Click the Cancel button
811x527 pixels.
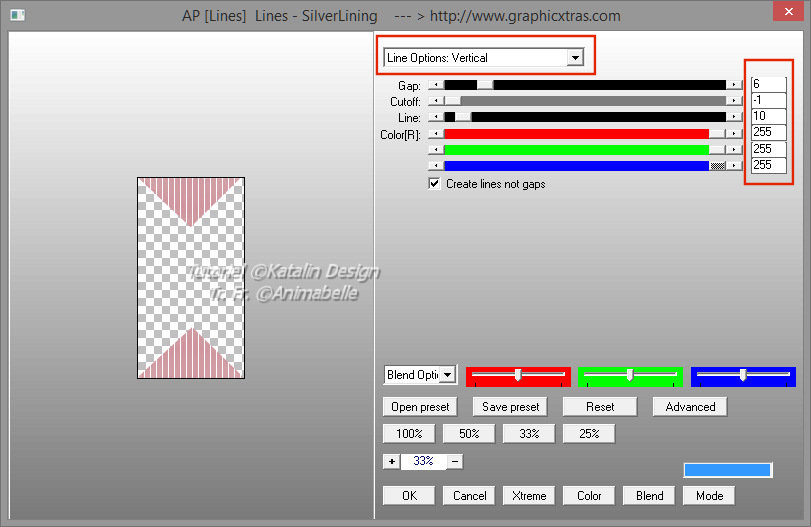469,495
